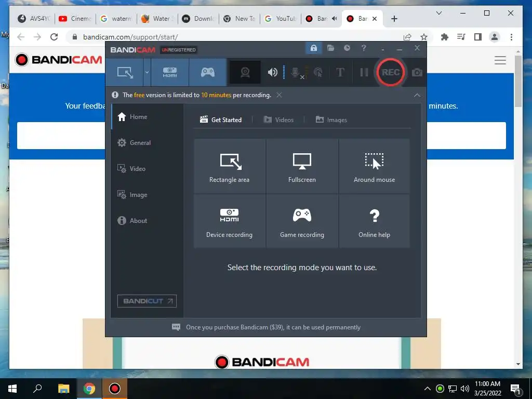Switch to the Get Started tab
Screen dimensions: 532x399
tap(221, 120)
